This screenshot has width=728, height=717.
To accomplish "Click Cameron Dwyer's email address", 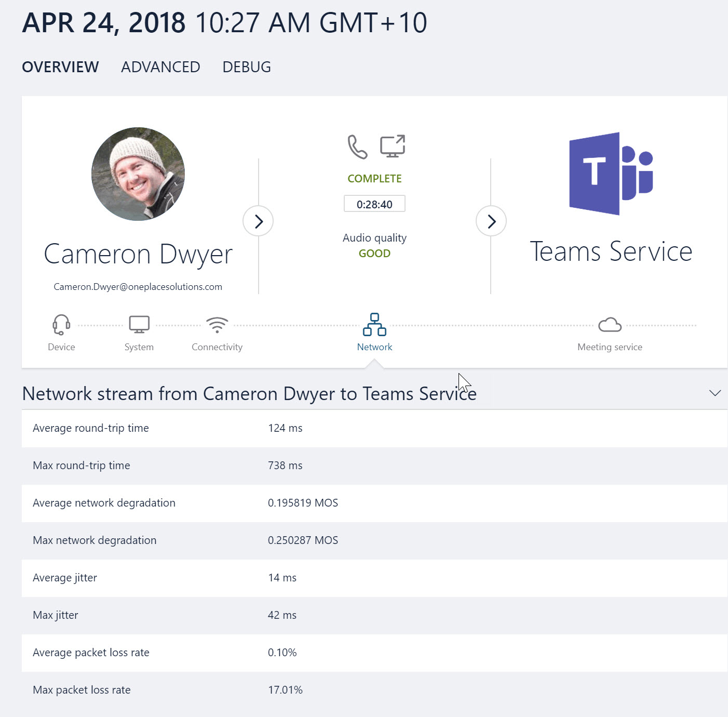I will click(x=138, y=286).
